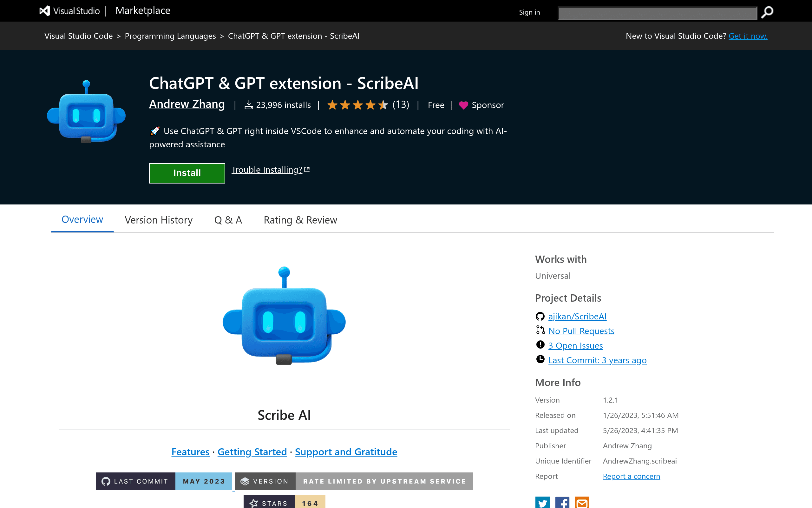Click the Stars 164 badge
The width and height of the screenshot is (812, 508).
pyautogui.click(x=285, y=502)
